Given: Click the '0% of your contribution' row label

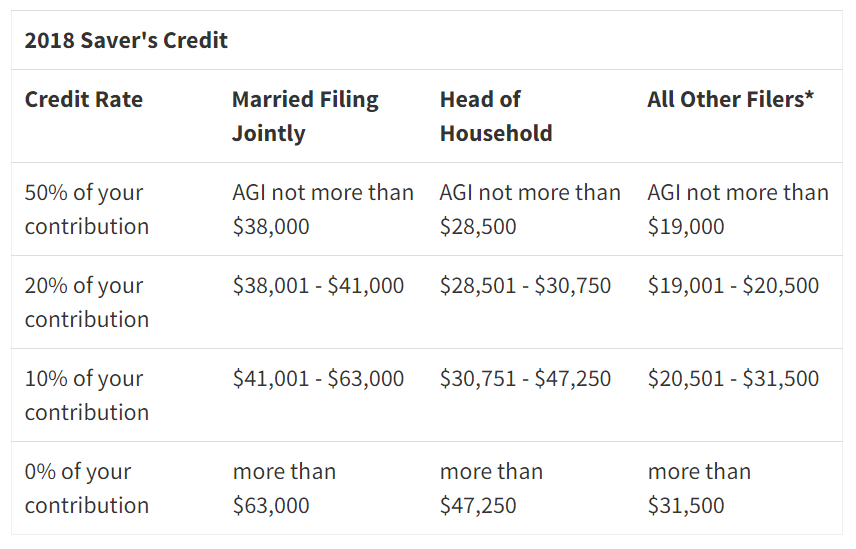Looking at the screenshot, I should coord(86,488).
